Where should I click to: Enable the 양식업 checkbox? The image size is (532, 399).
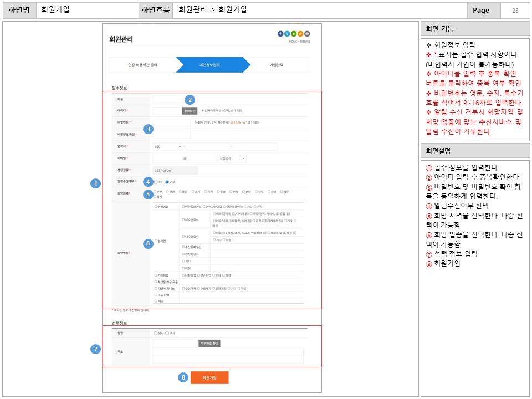tap(155, 241)
